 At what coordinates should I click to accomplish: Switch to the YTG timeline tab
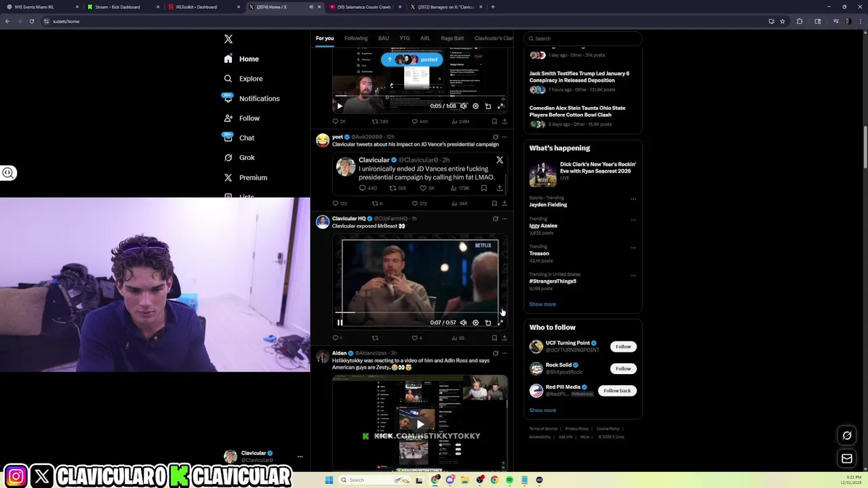(x=405, y=39)
